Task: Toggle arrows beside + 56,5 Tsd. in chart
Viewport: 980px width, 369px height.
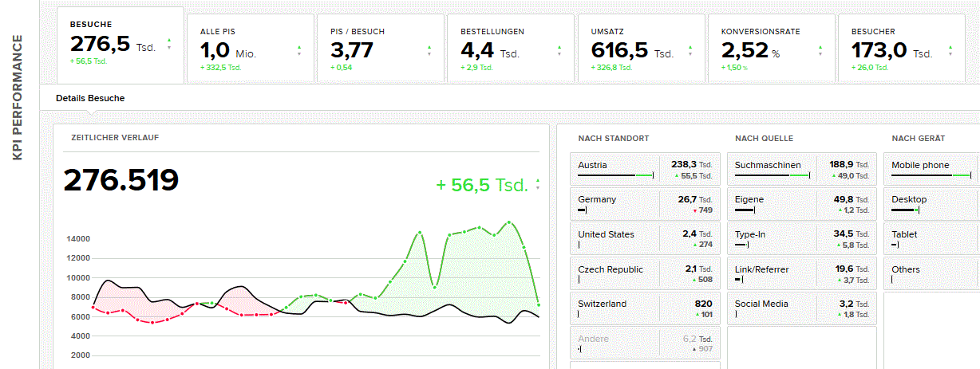Action: pyautogui.click(x=539, y=184)
